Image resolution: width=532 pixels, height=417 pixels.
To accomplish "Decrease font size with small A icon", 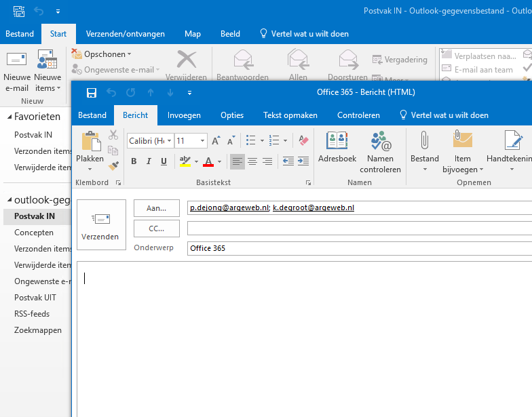I will coord(231,140).
